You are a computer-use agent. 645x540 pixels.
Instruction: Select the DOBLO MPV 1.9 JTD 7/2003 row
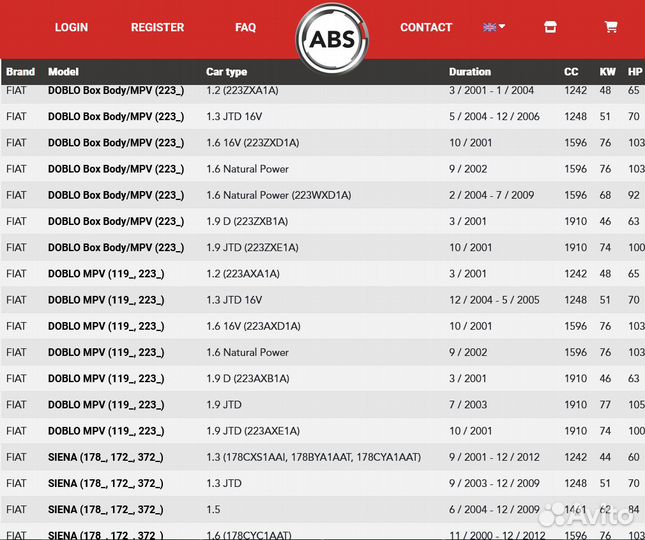(224, 405)
